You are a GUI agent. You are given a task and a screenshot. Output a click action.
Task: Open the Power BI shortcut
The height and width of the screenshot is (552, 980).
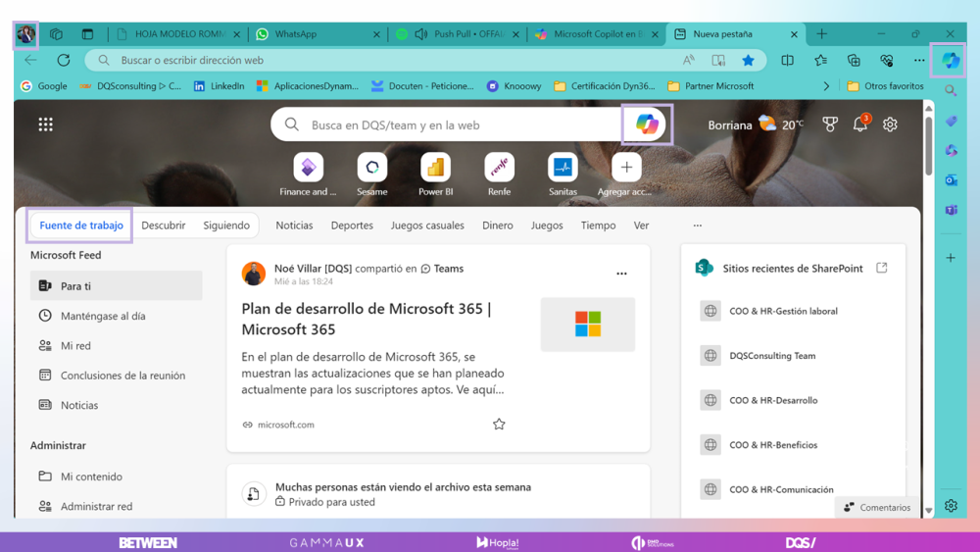[x=435, y=168]
